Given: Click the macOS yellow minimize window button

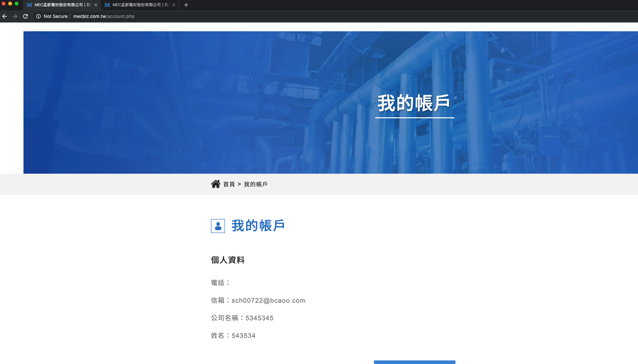Looking at the screenshot, I should [10, 4].
